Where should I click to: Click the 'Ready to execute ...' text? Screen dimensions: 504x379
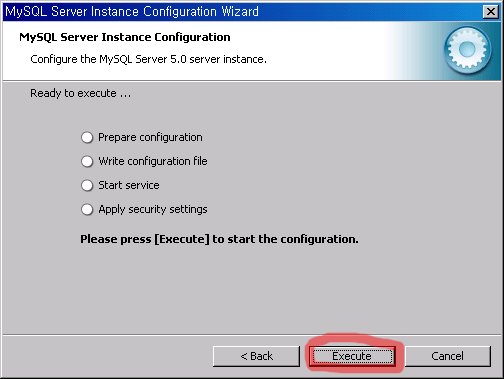81,93
